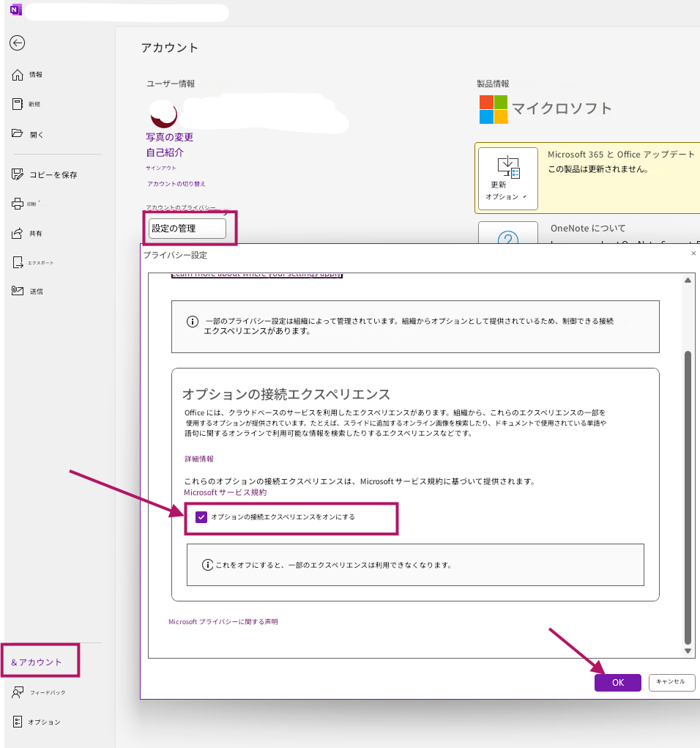Click the サインアウト link
Image resolution: width=700 pixels, height=748 pixels.
point(160,168)
